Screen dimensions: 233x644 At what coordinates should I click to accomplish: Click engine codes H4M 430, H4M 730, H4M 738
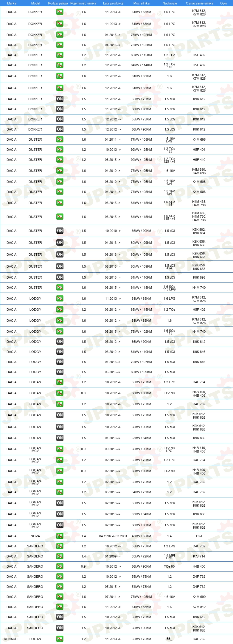pyautogui.click(x=199, y=217)
